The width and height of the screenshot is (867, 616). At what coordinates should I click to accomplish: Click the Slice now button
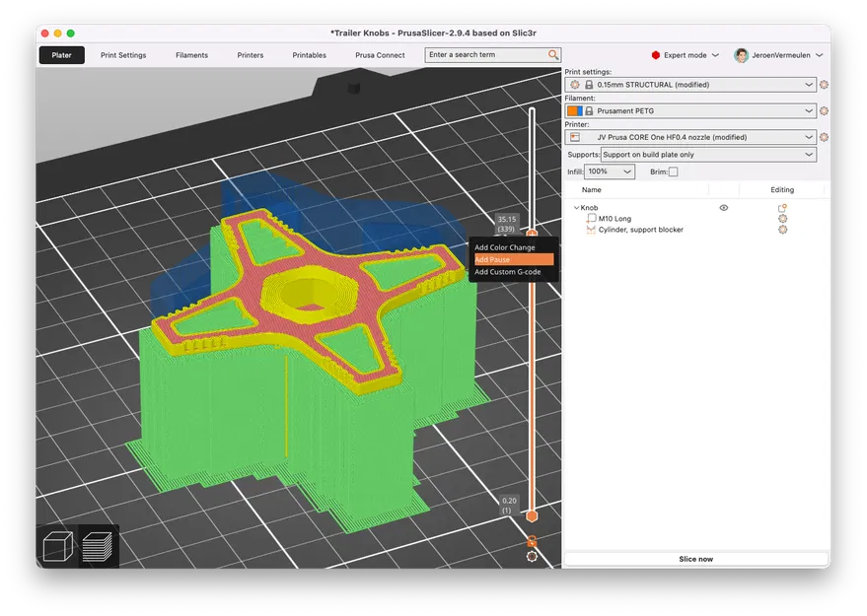(x=695, y=559)
